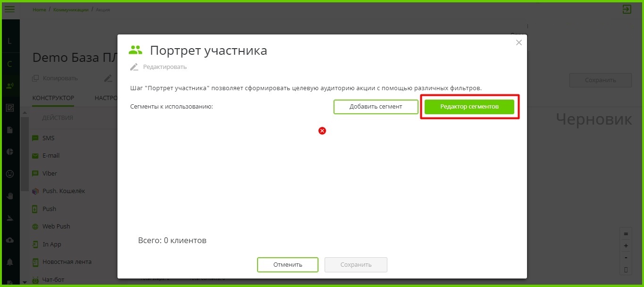Select the hand icon in the sidebar
The height and width of the screenshot is (287, 644).
click(9, 195)
